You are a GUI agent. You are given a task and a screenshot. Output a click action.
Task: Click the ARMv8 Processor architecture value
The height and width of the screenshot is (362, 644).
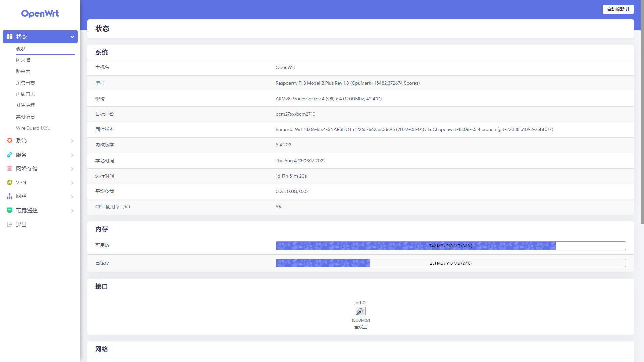(x=329, y=99)
